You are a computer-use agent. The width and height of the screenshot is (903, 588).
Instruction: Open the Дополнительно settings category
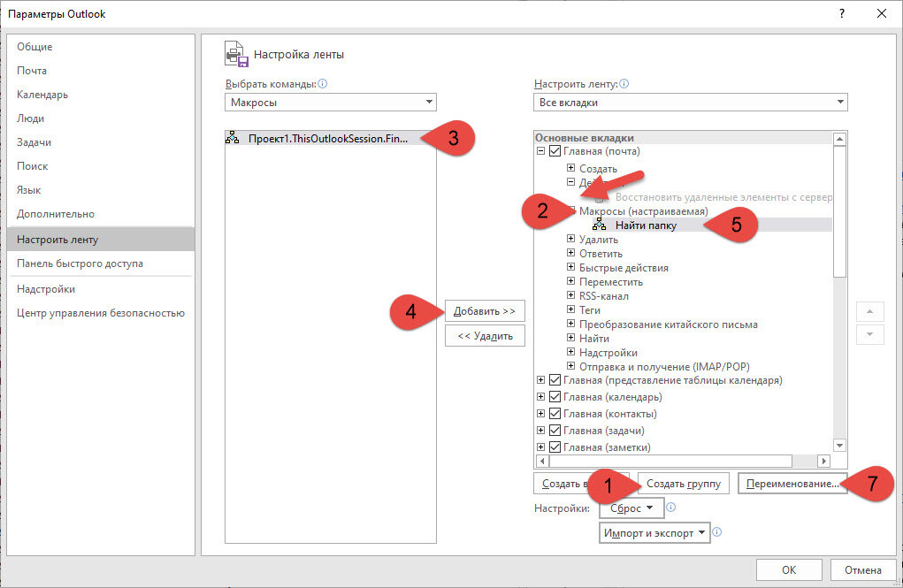[x=101, y=214]
